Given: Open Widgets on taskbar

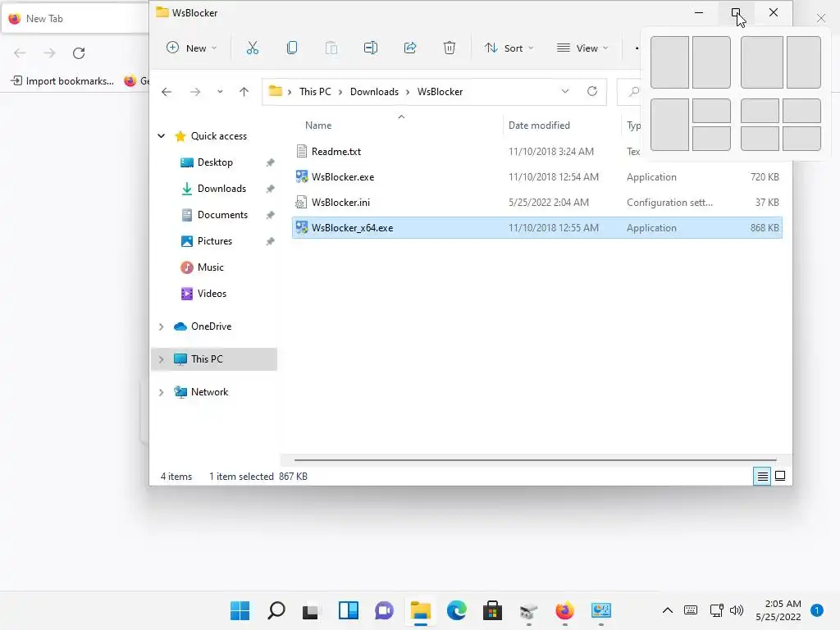Looking at the screenshot, I should click(348, 610).
